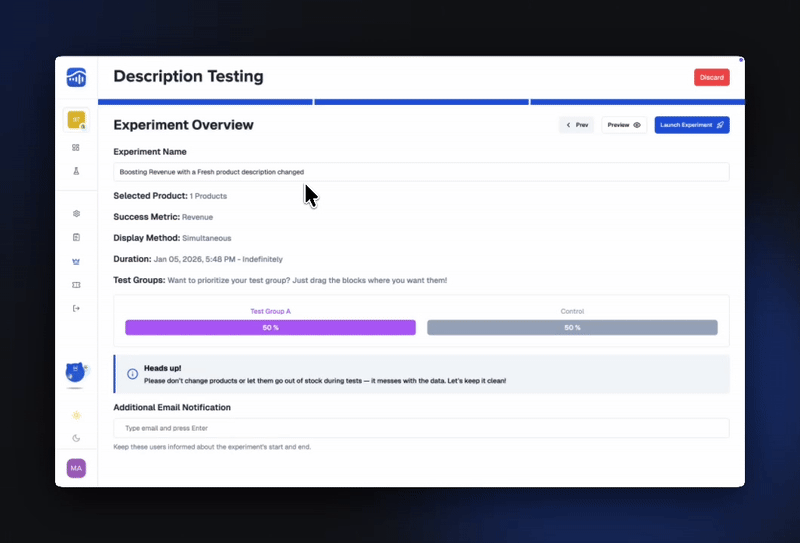Click the red Discard button
This screenshot has height=543, width=800.
711,77
